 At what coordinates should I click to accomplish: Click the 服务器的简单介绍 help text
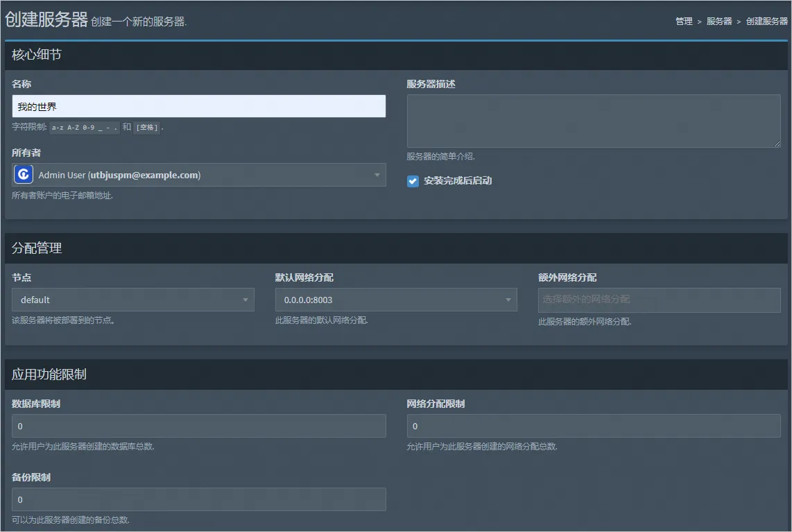coord(440,157)
